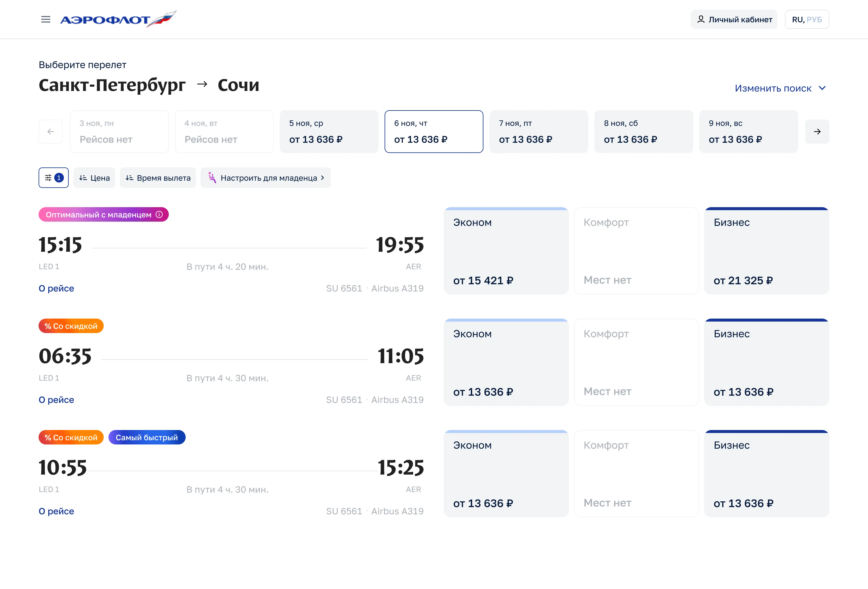Image resolution: width=868 pixels, height=589 pixels.
Task: Open Настроить для младенца settings
Action: point(266,178)
